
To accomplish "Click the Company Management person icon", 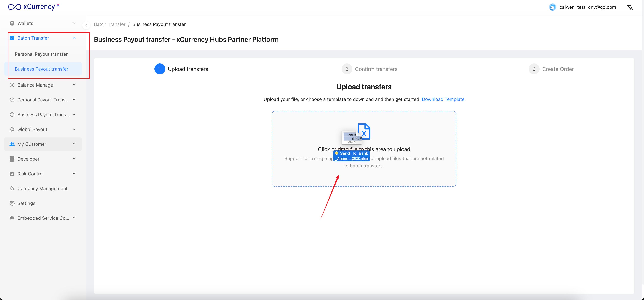I will click(x=12, y=188).
